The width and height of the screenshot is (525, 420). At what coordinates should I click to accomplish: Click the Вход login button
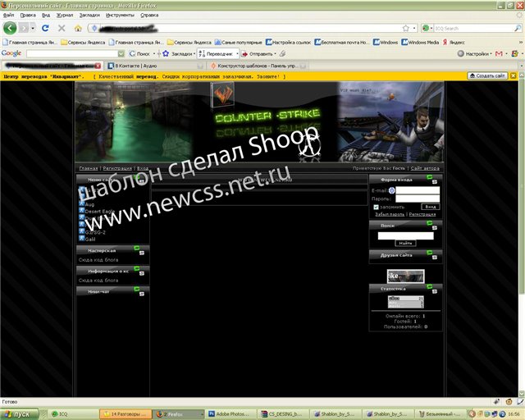coord(430,207)
